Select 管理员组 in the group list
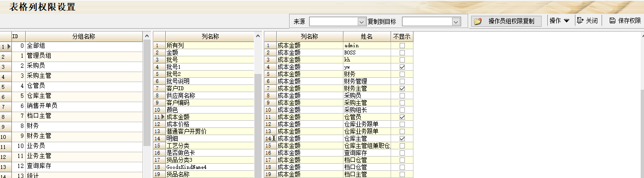This screenshot has height=178, width=644. point(84,56)
